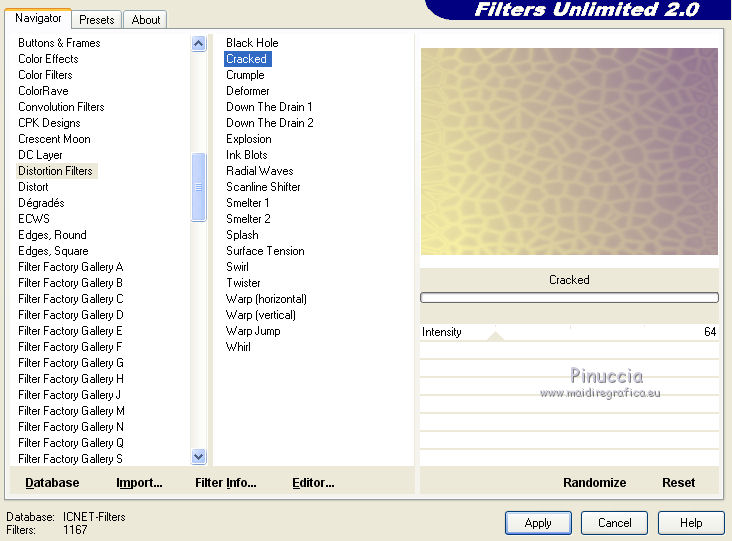The height and width of the screenshot is (541, 732).
Task: Select the Distort category
Action: coord(33,187)
